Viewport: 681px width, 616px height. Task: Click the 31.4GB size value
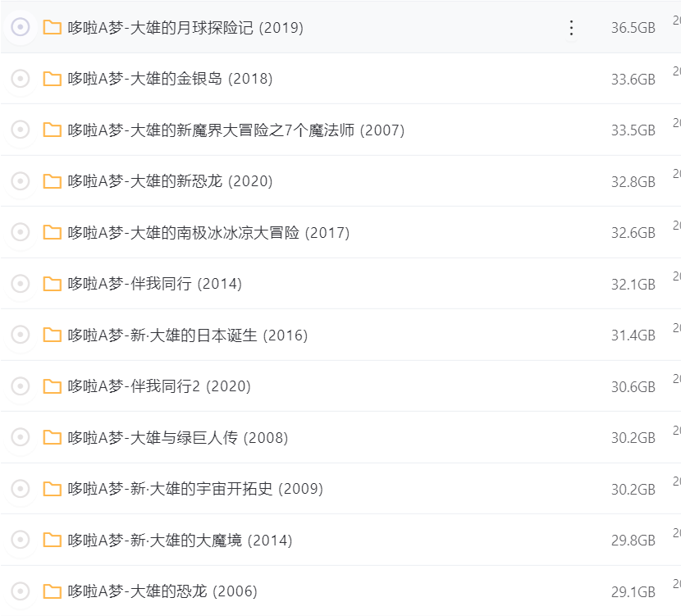(x=633, y=335)
